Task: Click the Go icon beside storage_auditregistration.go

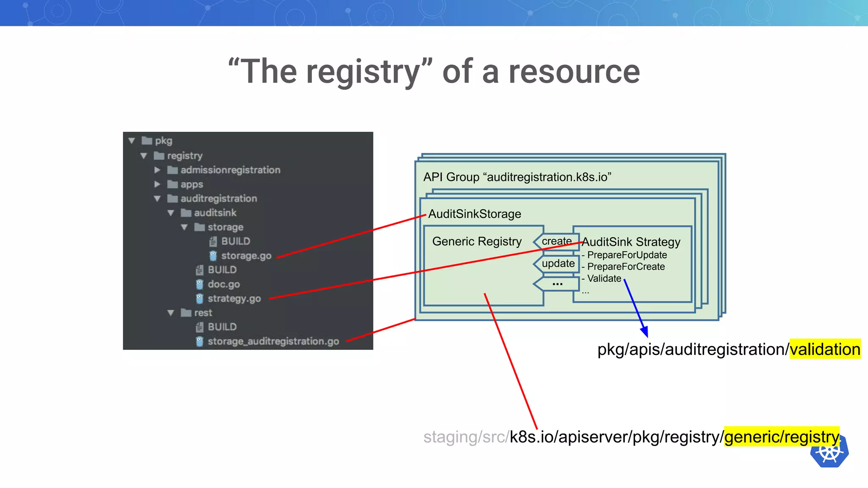Action: pyautogui.click(x=200, y=341)
